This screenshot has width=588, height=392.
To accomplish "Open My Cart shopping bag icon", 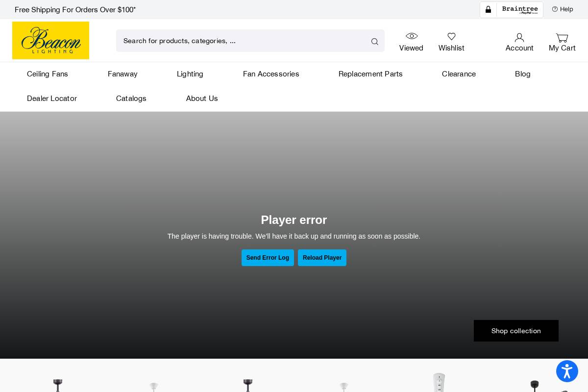I will coord(562,38).
